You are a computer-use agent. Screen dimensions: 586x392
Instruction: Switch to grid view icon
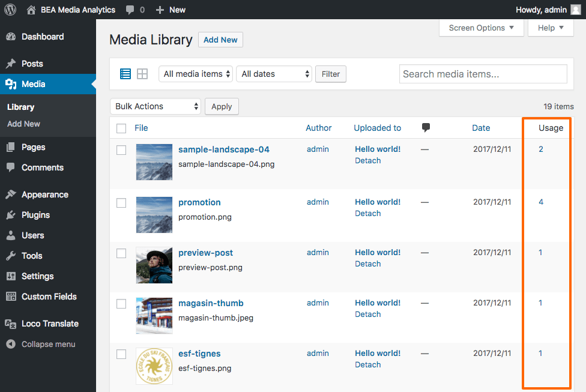click(142, 74)
